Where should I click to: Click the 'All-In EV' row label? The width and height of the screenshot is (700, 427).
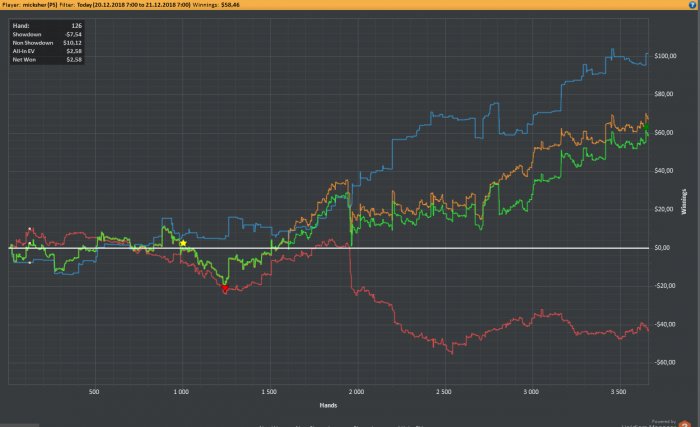click(24, 51)
